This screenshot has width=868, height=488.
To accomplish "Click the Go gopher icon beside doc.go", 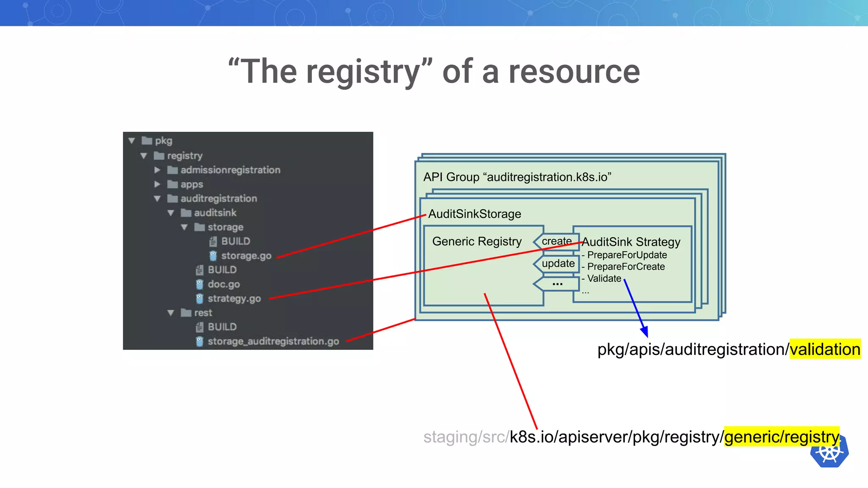I will [x=200, y=284].
